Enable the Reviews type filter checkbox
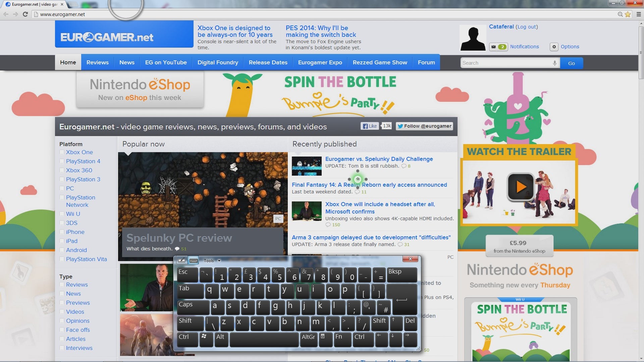This screenshot has width=644, height=362. 62,285
